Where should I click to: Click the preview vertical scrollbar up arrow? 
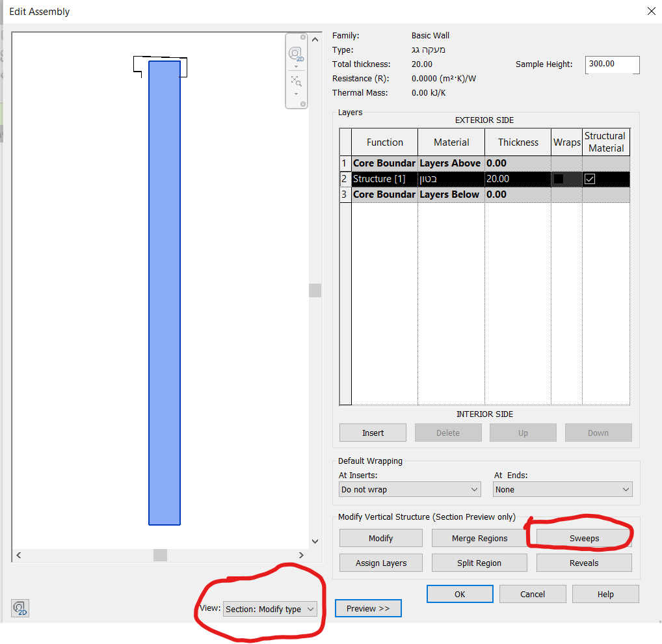tap(315, 39)
